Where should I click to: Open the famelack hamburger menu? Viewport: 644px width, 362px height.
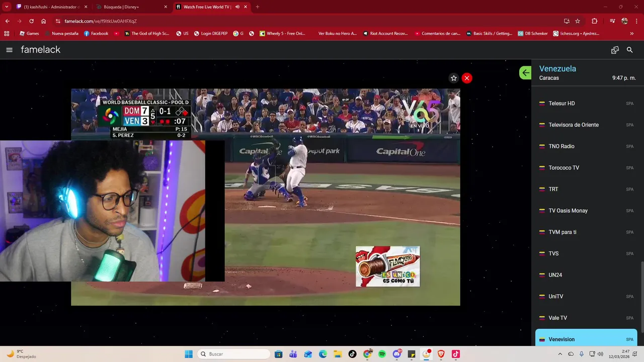point(9,50)
